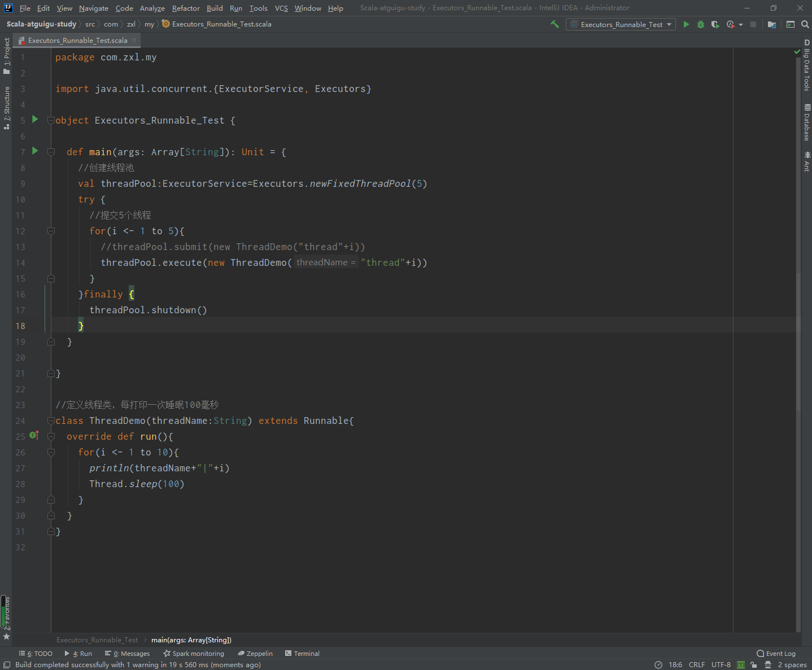Image resolution: width=812 pixels, height=670 pixels.
Task: Collapse the line 26 for-loop fold marker
Action: (x=51, y=452)
